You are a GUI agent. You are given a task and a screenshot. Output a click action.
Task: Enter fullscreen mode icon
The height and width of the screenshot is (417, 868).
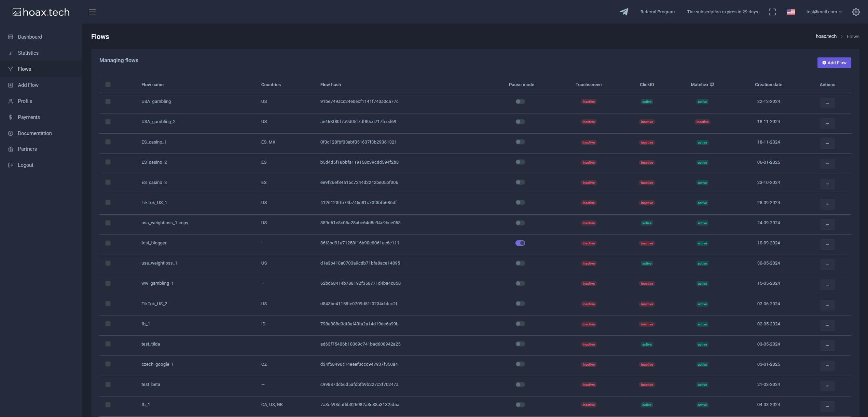click(x=772, y=12)
